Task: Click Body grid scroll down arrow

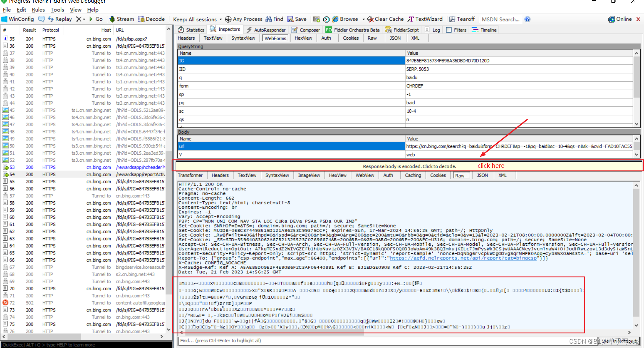Action: click(x=636, y=155)
